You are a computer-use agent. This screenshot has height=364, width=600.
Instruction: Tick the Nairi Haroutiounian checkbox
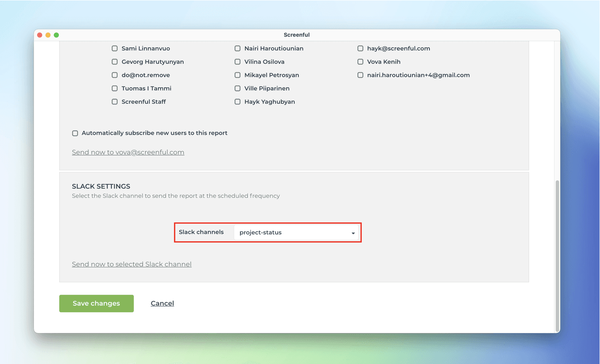point(238,48)
